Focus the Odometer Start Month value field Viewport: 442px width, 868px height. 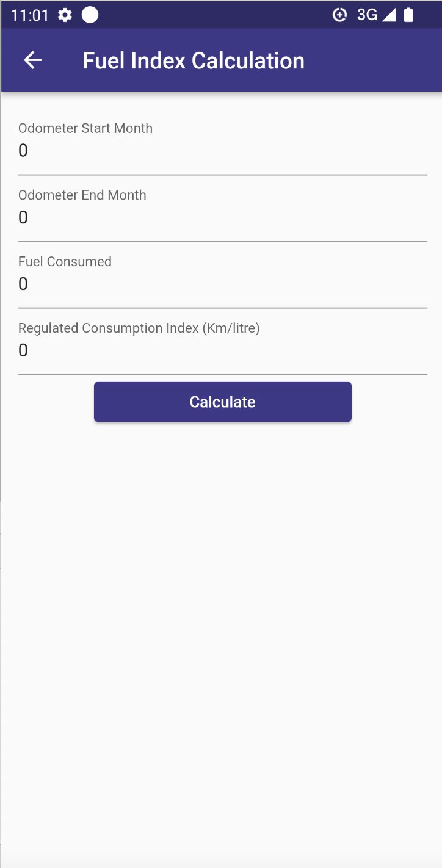pos(222,151)
